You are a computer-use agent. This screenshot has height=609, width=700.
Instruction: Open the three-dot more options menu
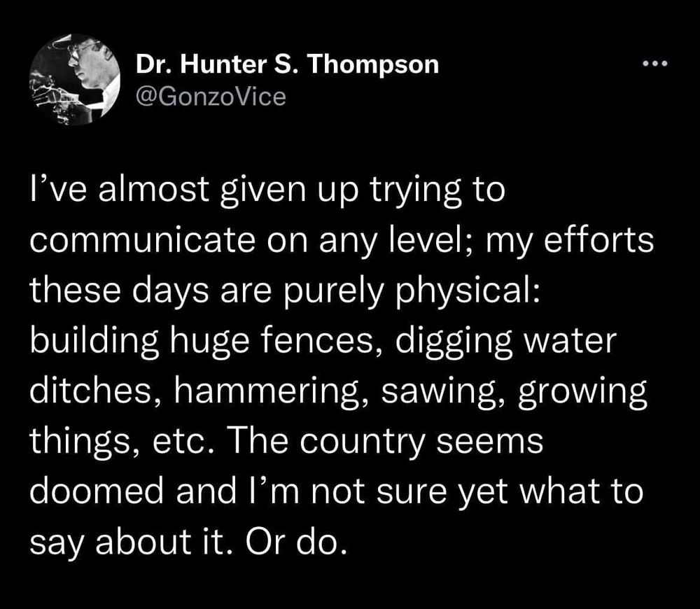point(655,64)
